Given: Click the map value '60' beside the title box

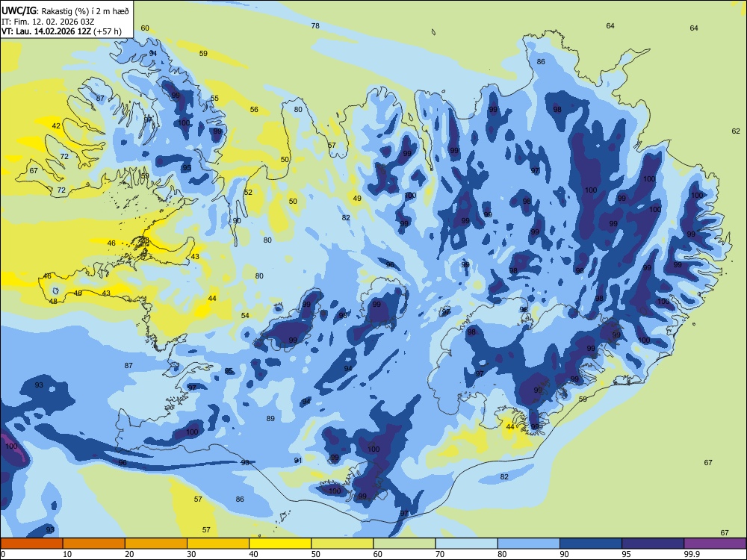Looking at the screenshot, I should 145,28.
